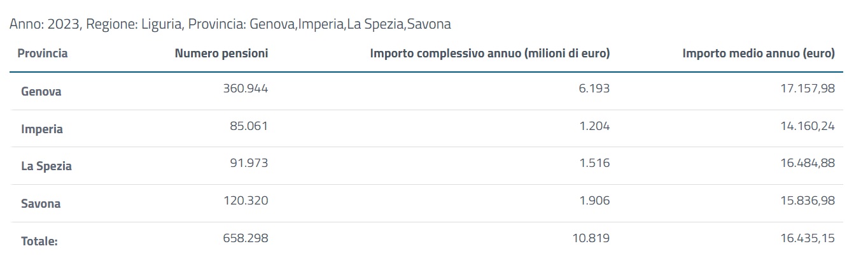Image resolution: width=868 pixels, height=267 pixels.
Task: Click Genova pension count 360.944
Action: click(246, 89)
